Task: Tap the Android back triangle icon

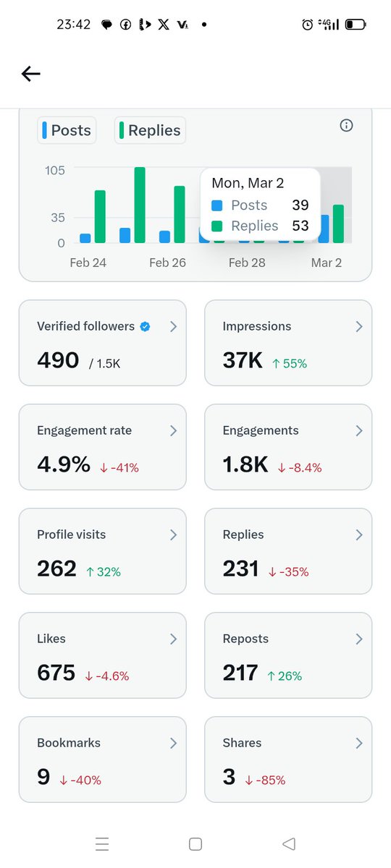Action: coord(289,843)
